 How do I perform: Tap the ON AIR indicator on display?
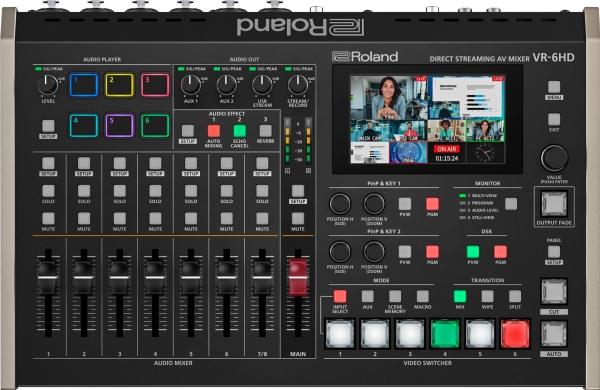pyautogui.click(x=447, y=149)
